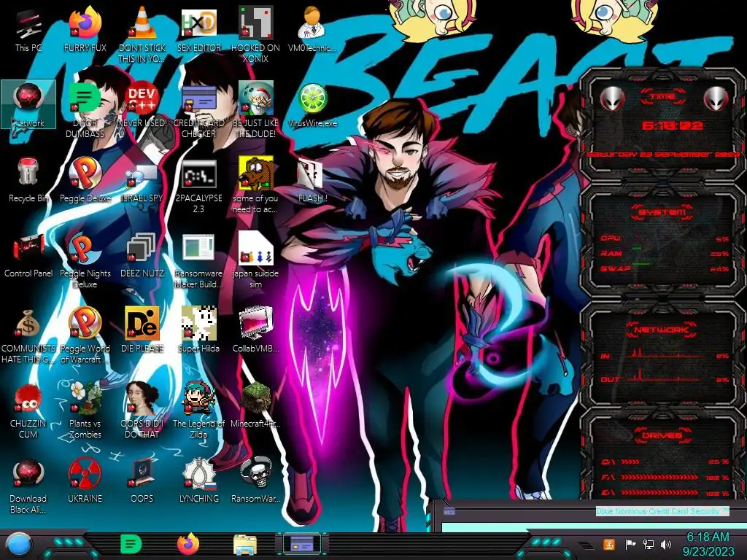Click the red digital clock display
747x560 pixels.
pyautogui.click(x=672, y=125)
